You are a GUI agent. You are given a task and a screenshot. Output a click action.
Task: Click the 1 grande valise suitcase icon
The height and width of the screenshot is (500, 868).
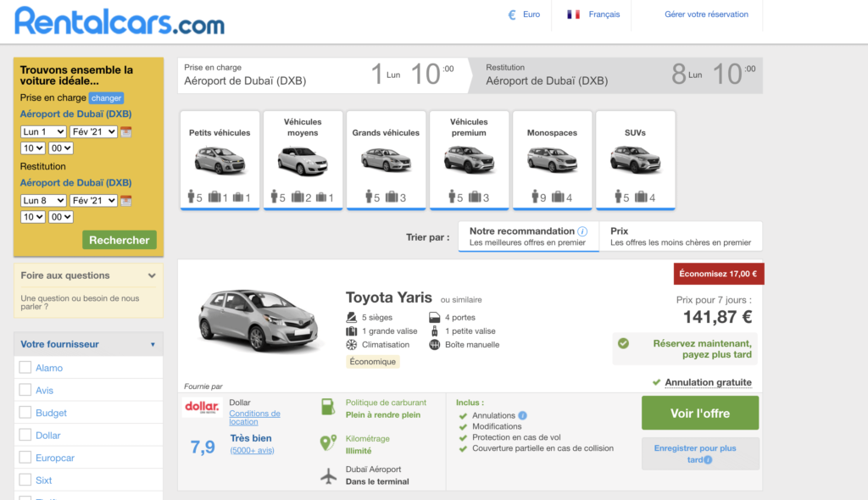click(352, 331)
